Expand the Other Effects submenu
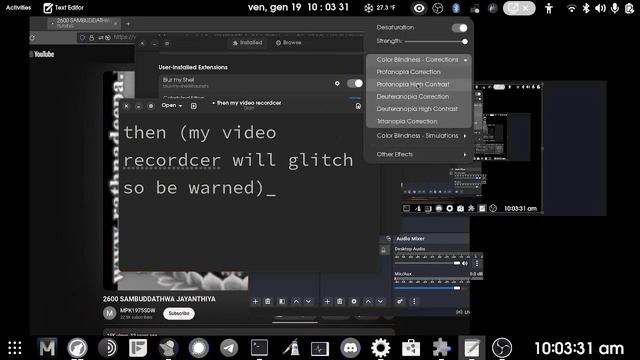This screenshot has width=640, height=360. (x=465, y=155)
